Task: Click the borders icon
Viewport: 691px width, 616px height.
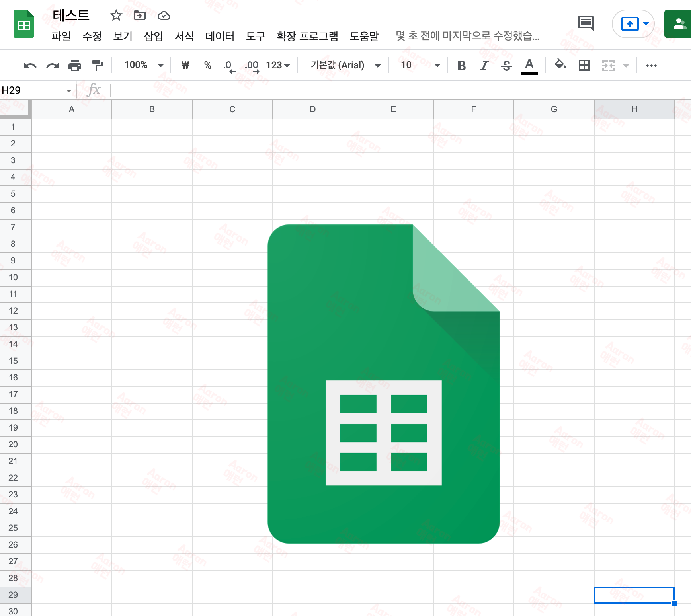Action: coord(584,65)
